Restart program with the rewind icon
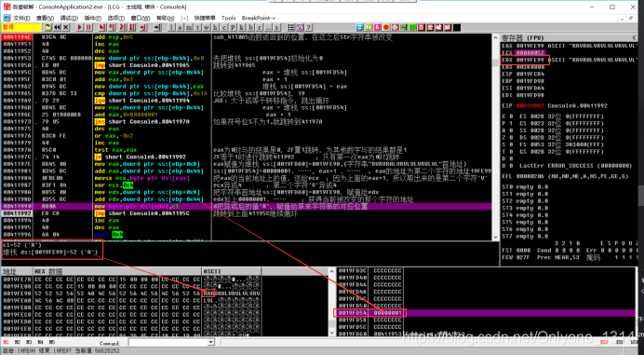 (x=57, y=28)
